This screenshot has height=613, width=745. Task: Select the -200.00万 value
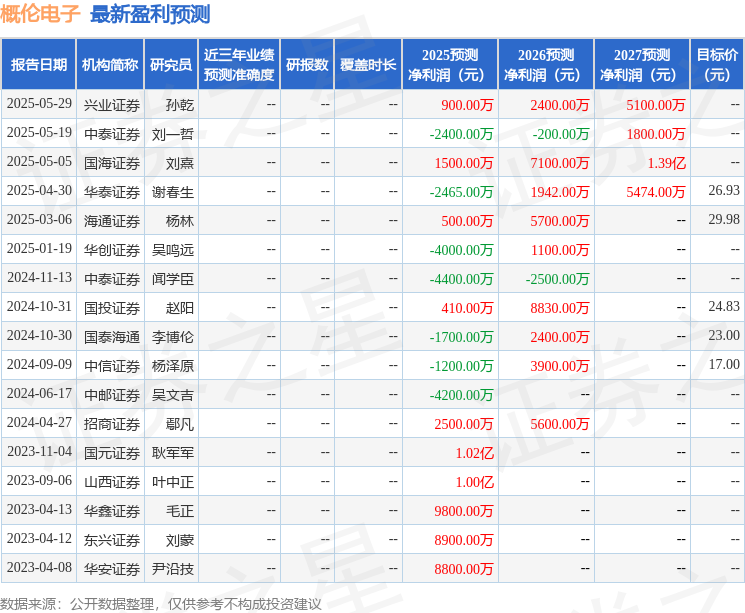pos(561,134)
